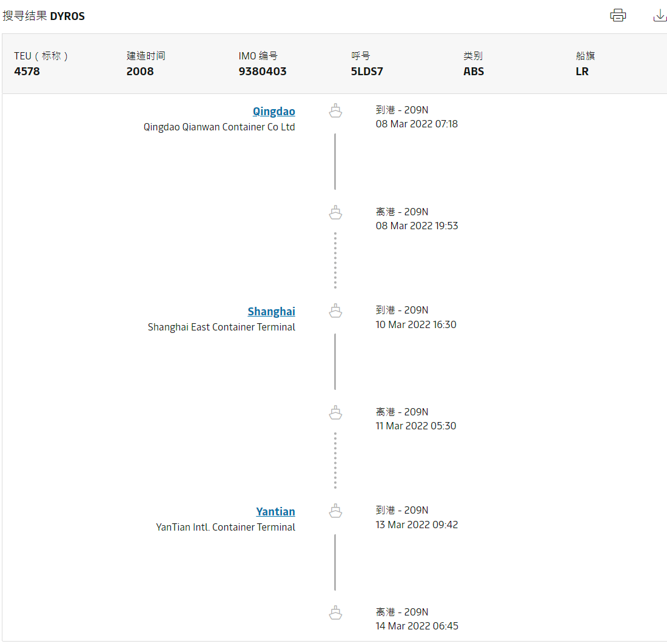Open the Yantian port link

point(275,511)
